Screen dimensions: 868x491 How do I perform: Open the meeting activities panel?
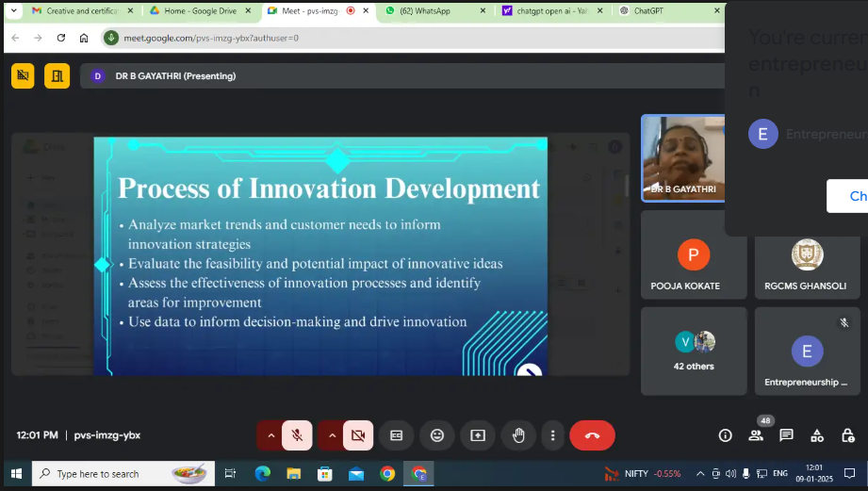click(817, 435)
